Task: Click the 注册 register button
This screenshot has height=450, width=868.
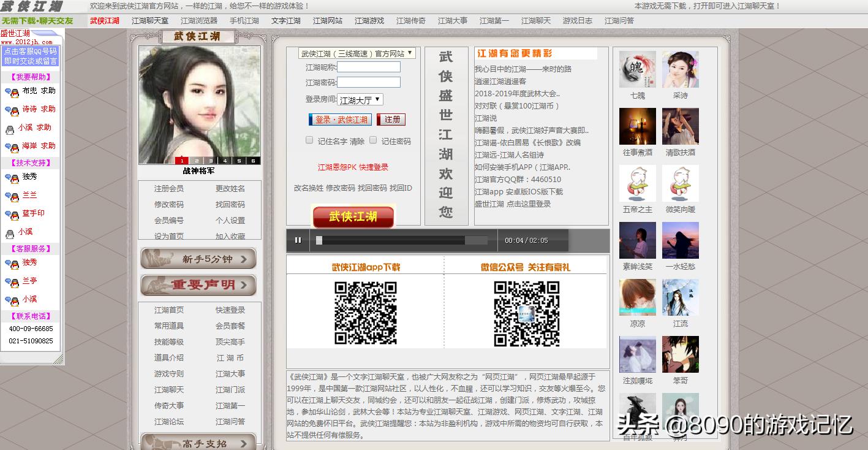Action: click(x=391, y=120)
